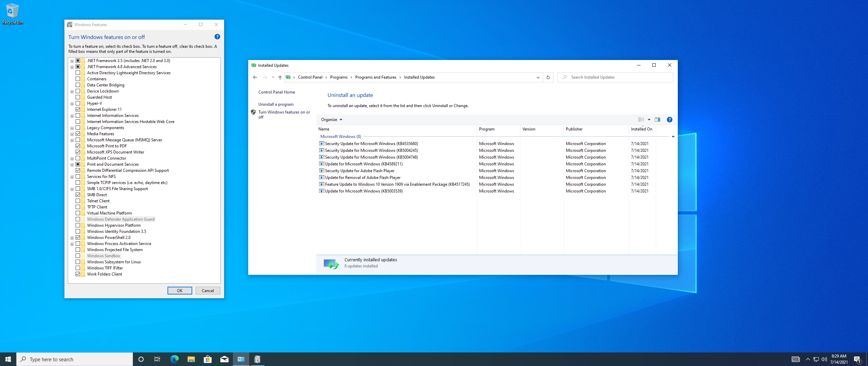Open the view options dropdown arrow
The height and width of the screenshot is (366, 868).
tap(649, 120)
